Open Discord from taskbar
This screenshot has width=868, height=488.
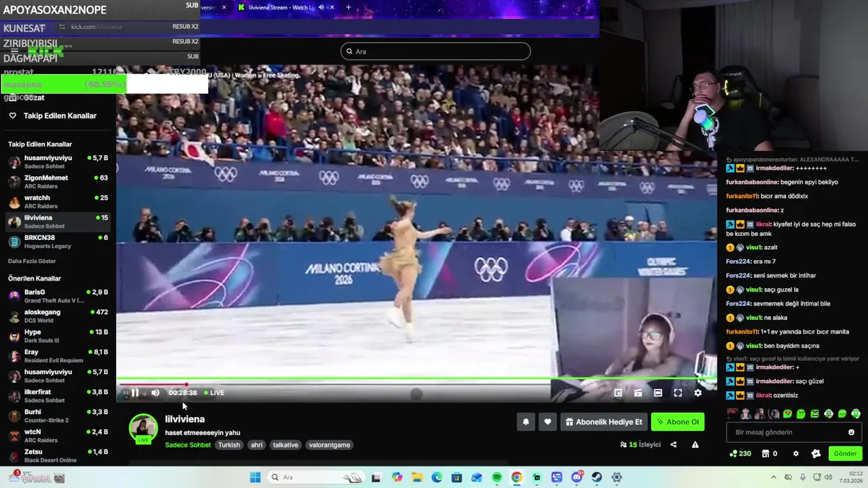[576, 477]
